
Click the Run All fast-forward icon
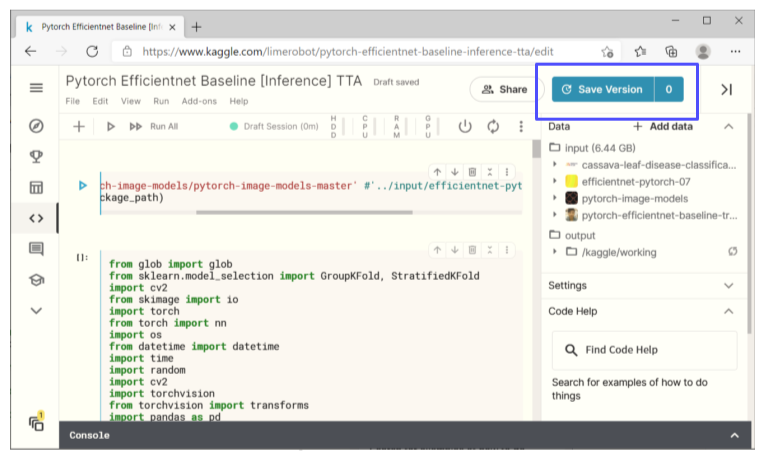tap(135, 127)
